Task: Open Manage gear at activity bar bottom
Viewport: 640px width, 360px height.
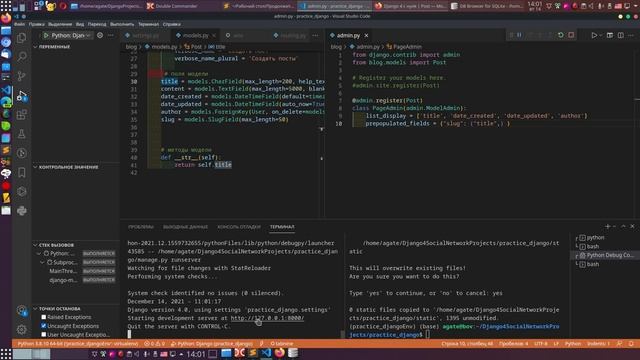Action: pos(22,329)
